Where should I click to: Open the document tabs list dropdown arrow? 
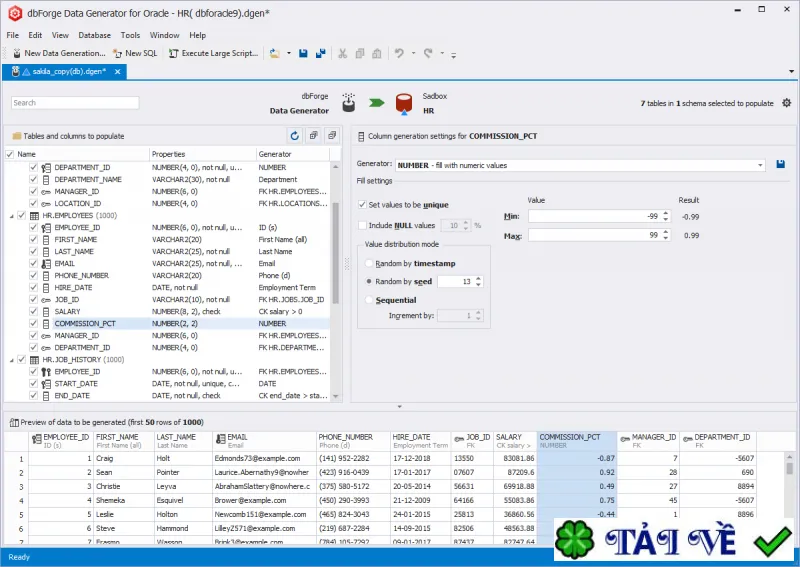791,71
